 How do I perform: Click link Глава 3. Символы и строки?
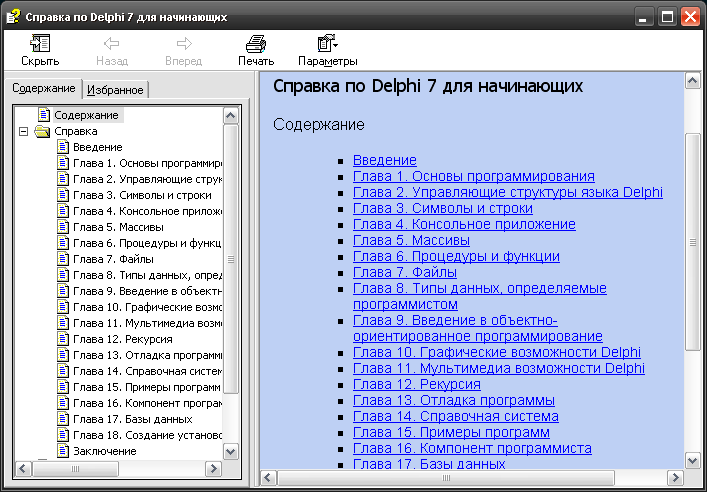pos(442,208)
